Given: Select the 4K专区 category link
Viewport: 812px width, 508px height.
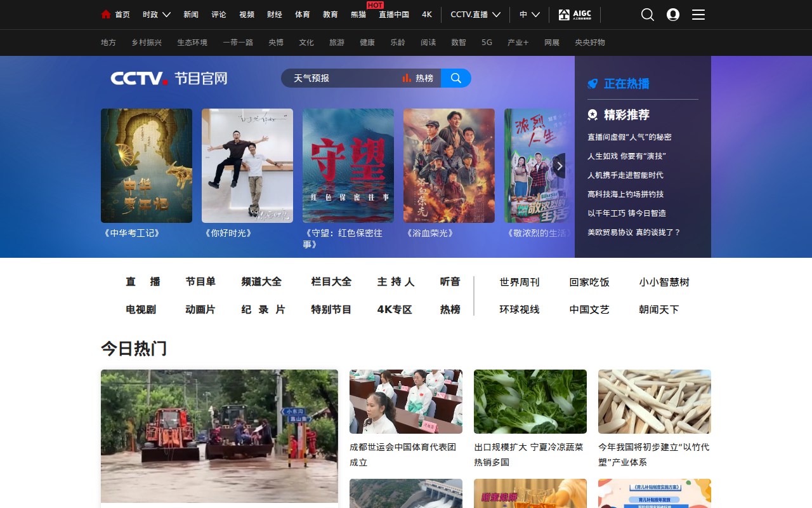Looking at the screenshot, I should (x=395, y=310).
